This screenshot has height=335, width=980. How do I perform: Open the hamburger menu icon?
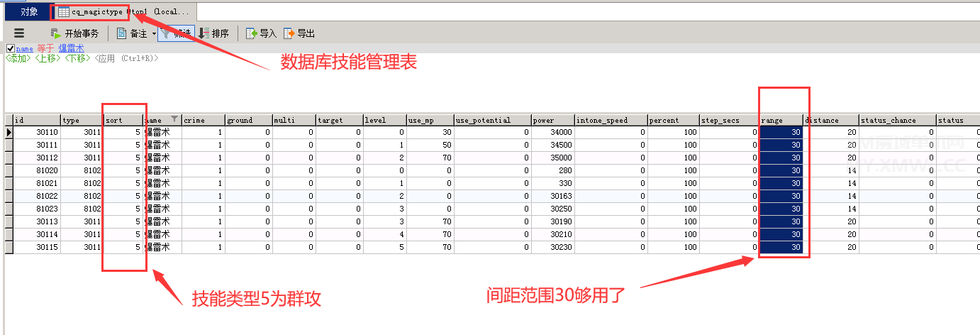coord(19,33)
